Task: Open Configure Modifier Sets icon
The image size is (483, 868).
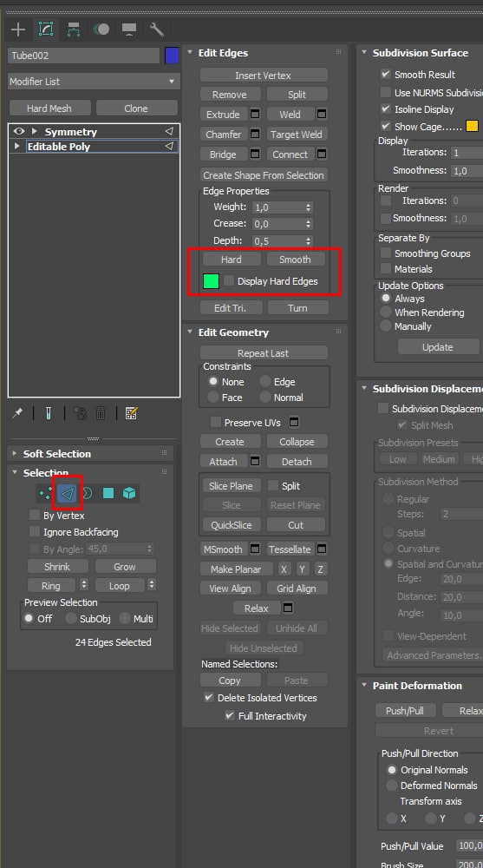Action: coord(131,413)
